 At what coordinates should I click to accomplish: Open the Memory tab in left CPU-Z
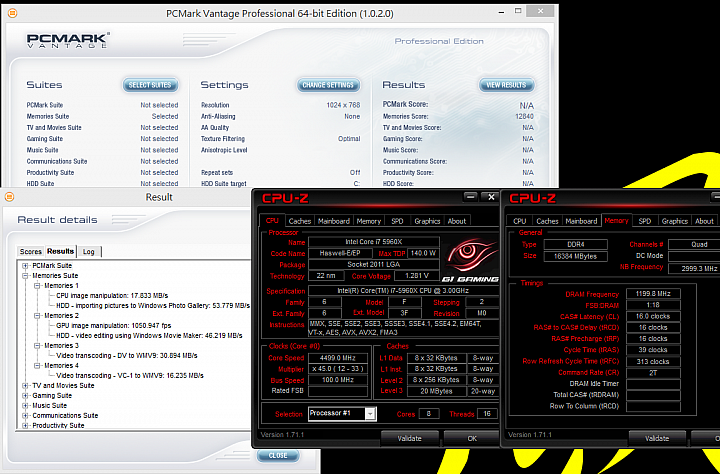369,221
